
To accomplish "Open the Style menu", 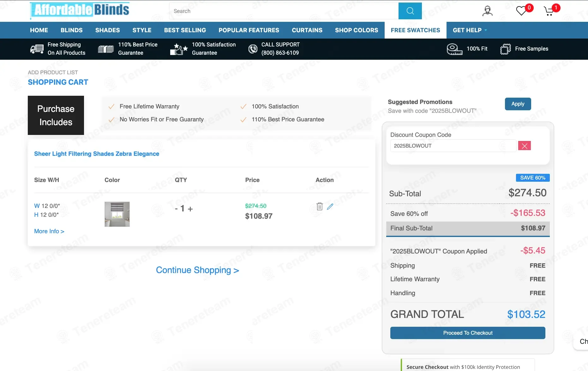I will pyautogui.click(x=142, y=30).
